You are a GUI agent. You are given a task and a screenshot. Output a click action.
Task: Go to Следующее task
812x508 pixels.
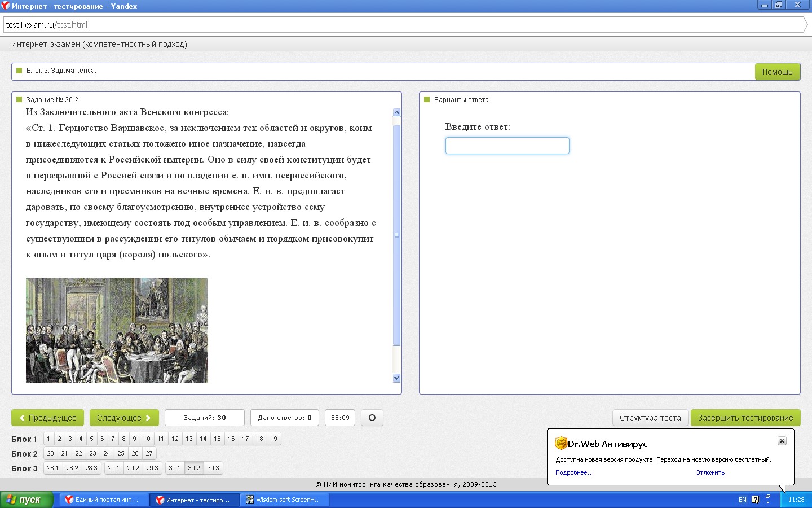(124, 418)
